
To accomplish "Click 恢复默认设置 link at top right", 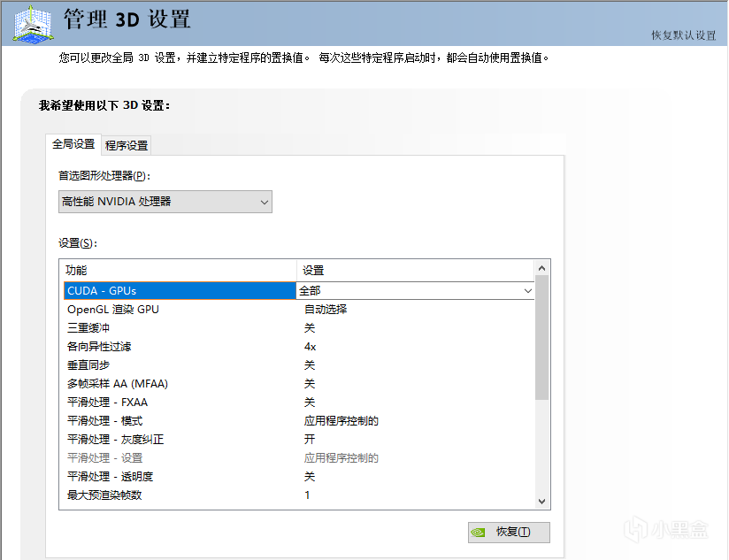I will pyautogui.click(x=683, y=35).
